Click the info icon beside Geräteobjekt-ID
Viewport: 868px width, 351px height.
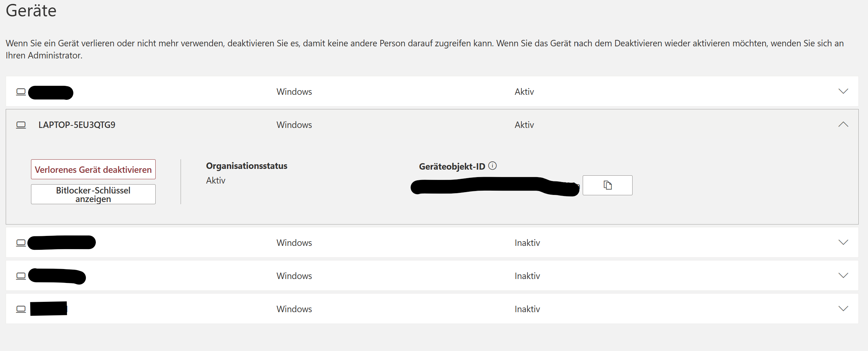493,166
